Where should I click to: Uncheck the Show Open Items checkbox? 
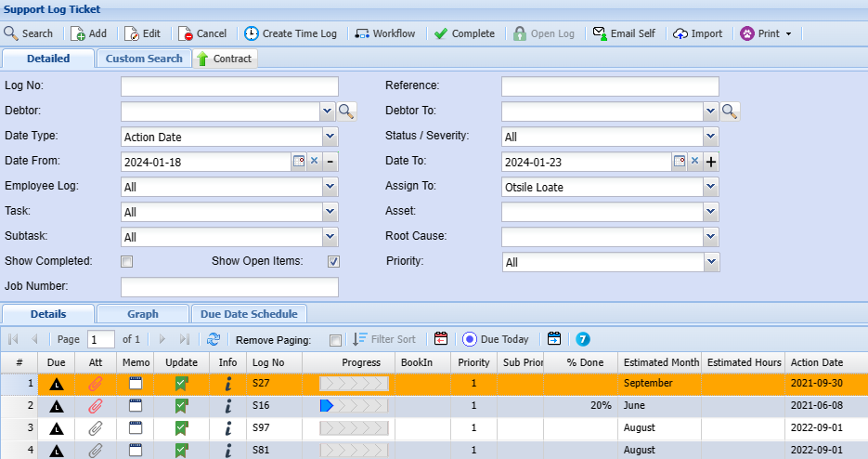click(333, 262)
